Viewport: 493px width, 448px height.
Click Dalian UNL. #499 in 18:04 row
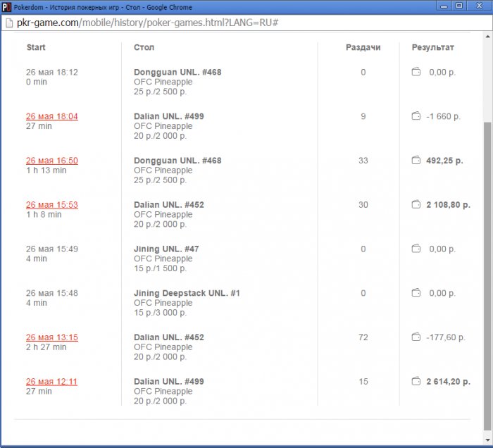click(x=169, y=116)
